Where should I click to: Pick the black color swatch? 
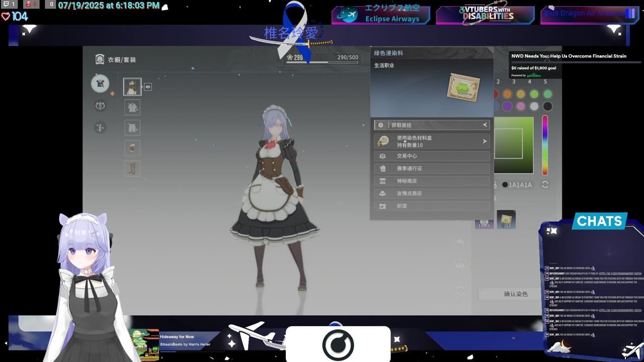(x=548, y=106)
